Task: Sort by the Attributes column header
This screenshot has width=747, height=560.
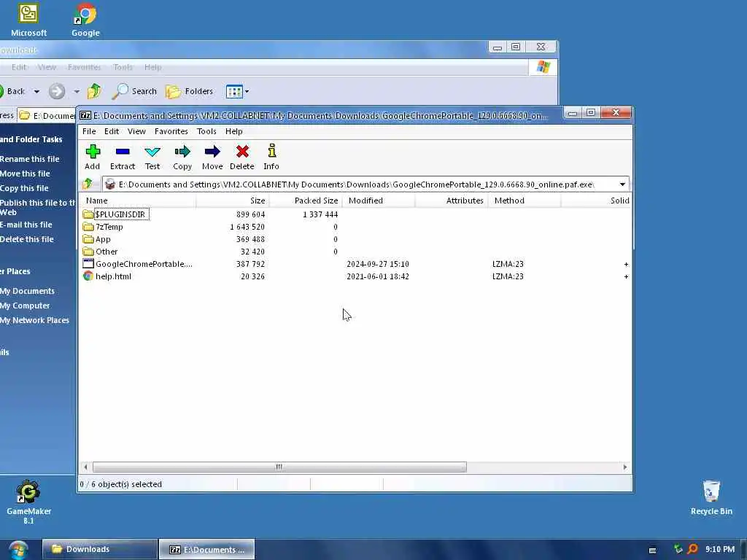Action: pyautogui.click(x=452, y=201)
